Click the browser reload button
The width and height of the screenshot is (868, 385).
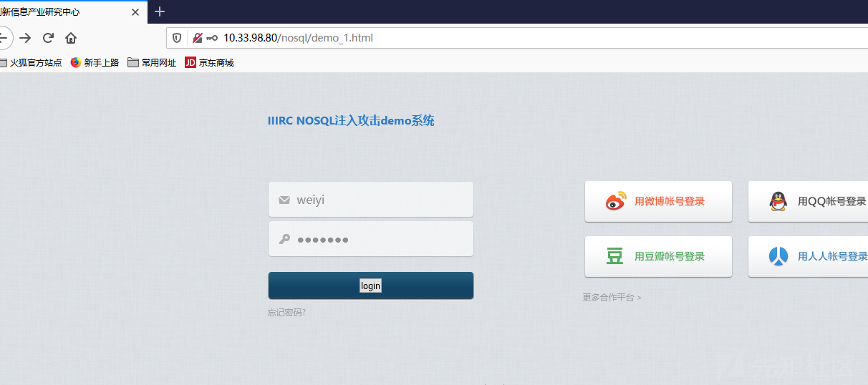pyautogui.click(x=48, y=38)
